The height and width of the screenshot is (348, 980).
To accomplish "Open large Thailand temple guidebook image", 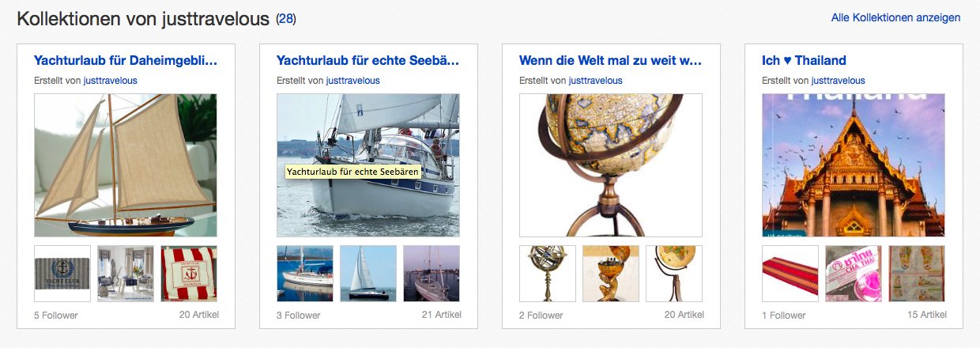I will point(854,165).
